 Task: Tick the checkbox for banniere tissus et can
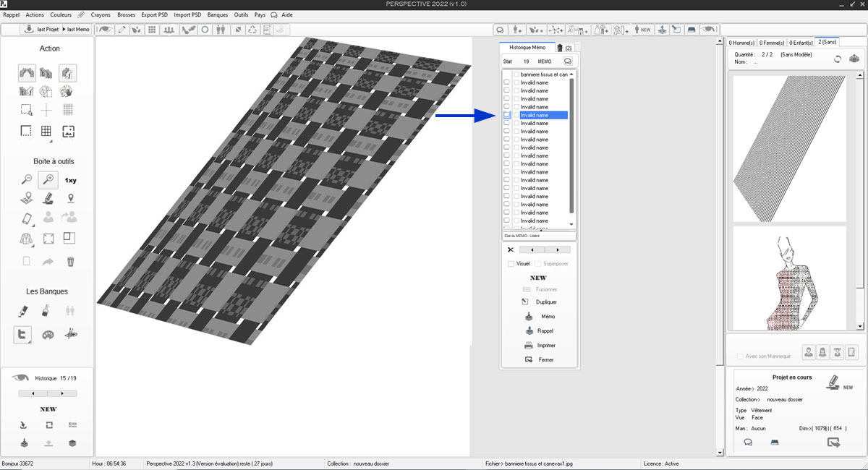[516, 74]
